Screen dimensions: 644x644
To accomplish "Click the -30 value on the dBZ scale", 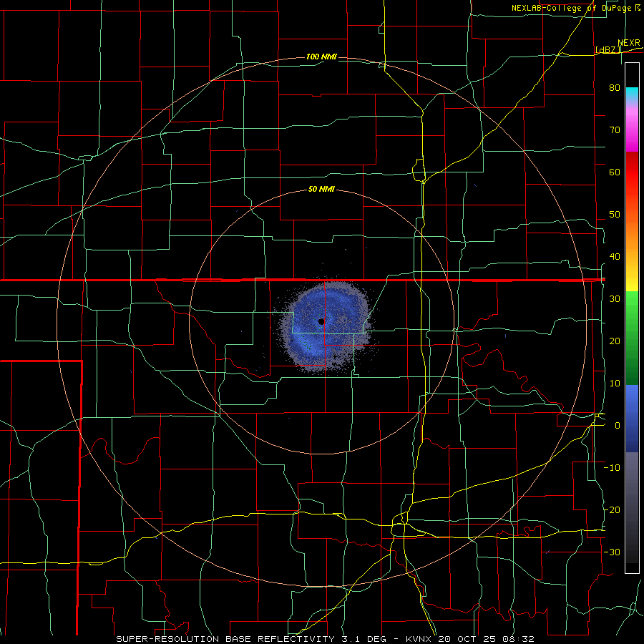I will [612, 552].
